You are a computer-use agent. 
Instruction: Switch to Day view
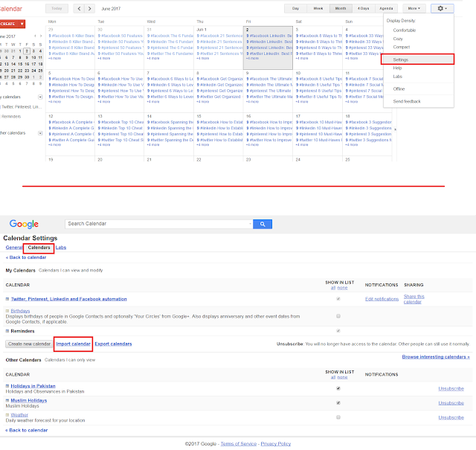point(295,8)
